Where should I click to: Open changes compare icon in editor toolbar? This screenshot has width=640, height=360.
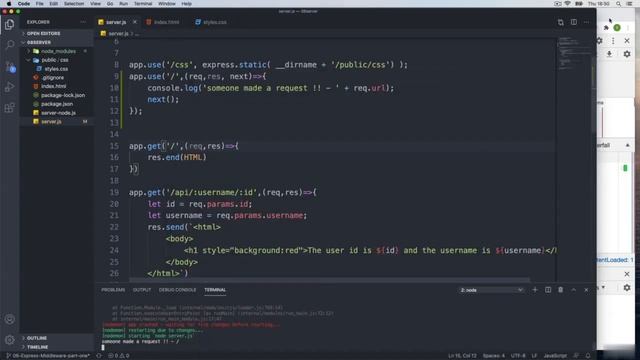point(560,22)
